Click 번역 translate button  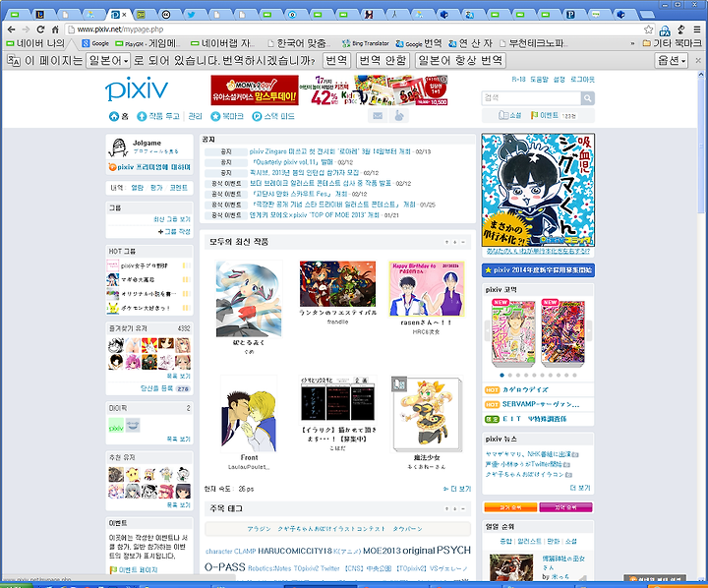[x=336, y=60]
